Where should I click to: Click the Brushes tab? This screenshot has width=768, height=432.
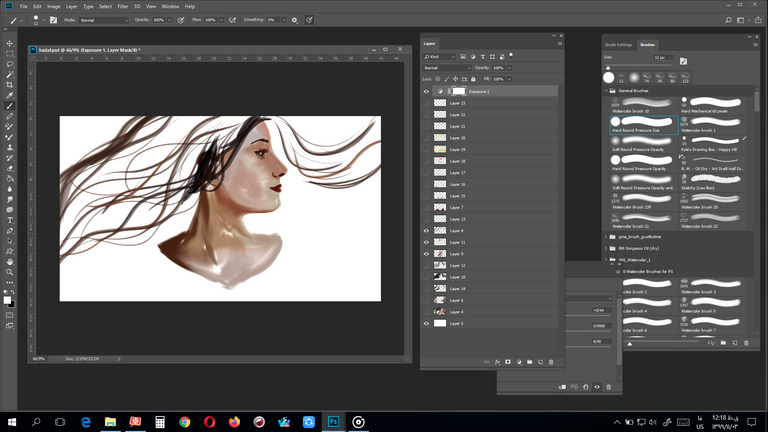647,45
